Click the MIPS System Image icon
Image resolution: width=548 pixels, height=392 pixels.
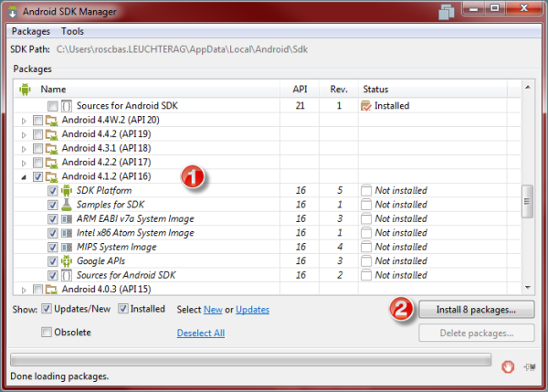[67, 248]
